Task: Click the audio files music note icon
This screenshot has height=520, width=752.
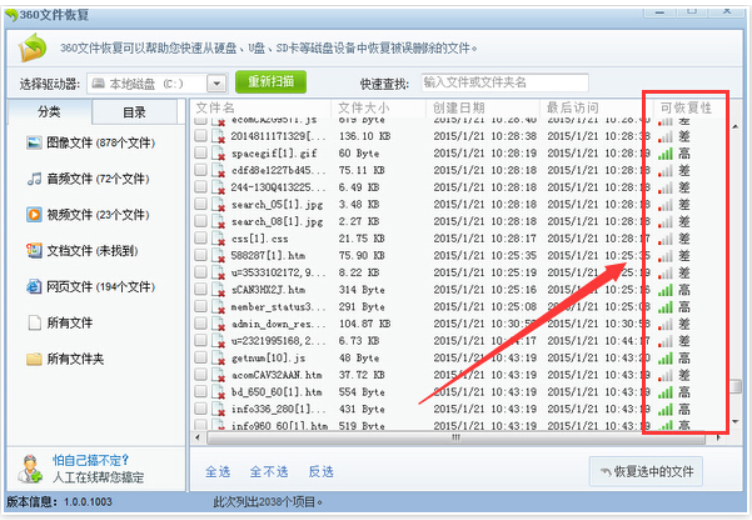Action: pos(34,179)
